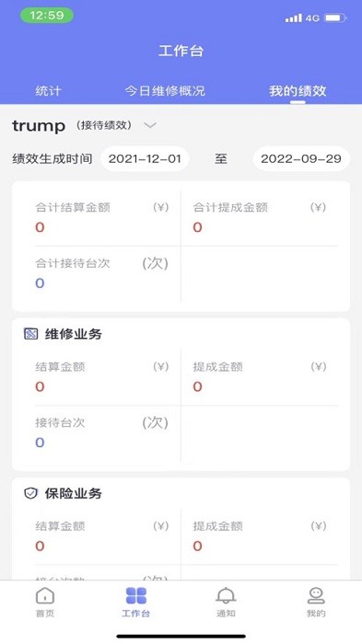Tap the trump user name label

tap(39, 126)
